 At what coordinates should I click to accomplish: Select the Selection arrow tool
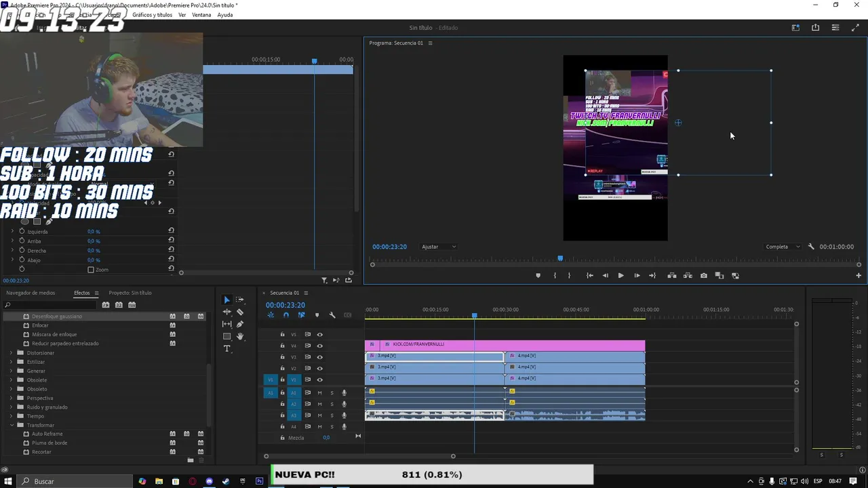(227, 300)
